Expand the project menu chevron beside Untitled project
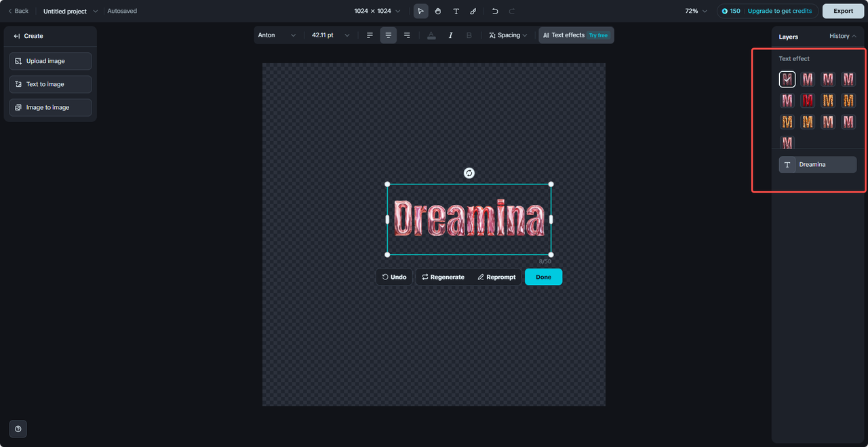 point(95,12)
